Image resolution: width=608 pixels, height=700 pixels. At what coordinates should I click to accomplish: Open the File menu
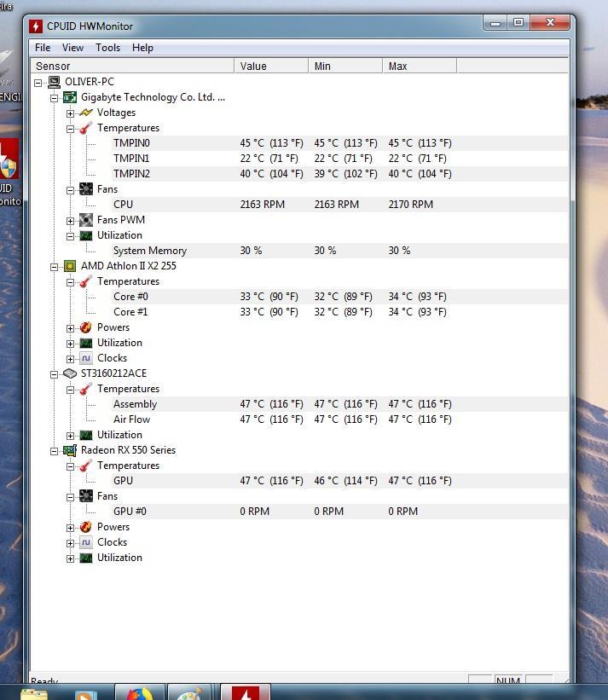click(x=43, y=48)
